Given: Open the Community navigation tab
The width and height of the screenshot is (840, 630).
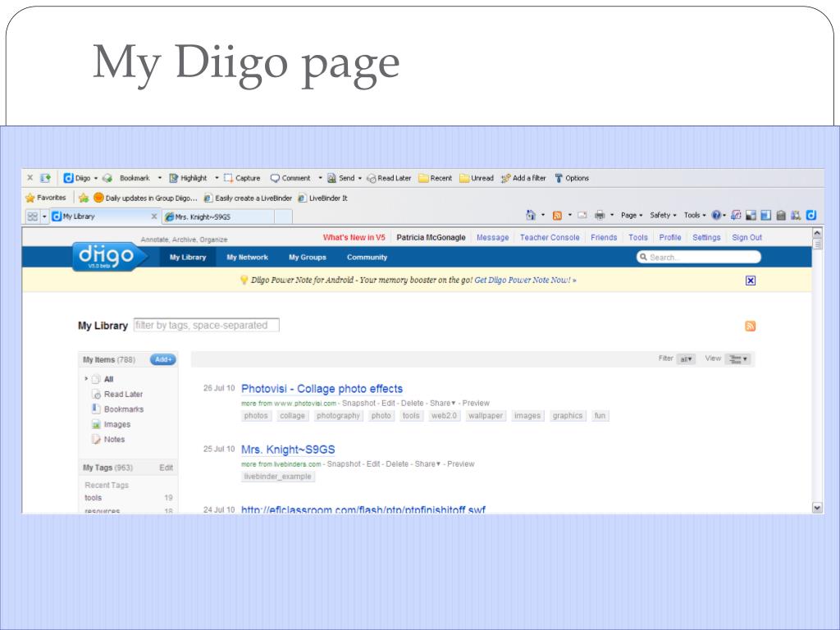Looking at the screenshot, I should 367,257.
